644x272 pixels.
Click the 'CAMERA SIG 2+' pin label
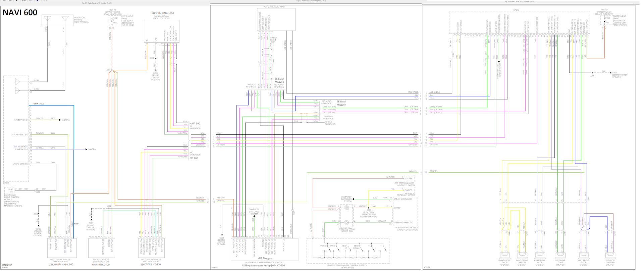(21, 120)
